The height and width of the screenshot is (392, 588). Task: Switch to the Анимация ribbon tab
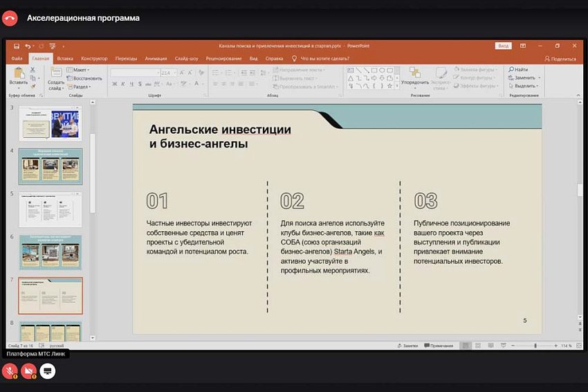[x=156, y=59]
